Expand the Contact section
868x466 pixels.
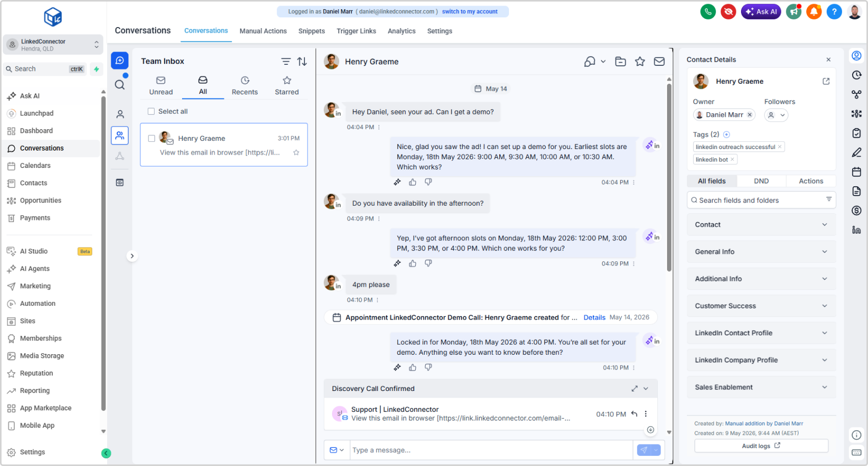coord(761,225)
